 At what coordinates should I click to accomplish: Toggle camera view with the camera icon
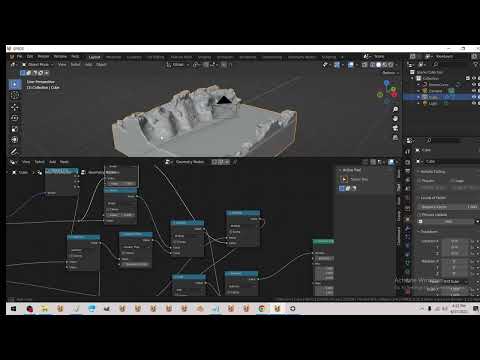click(395, 128)
